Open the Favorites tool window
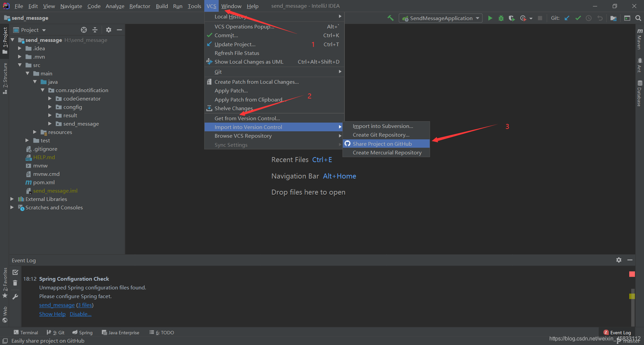The height and width of the screenshot is (345, 644). [5, 283]
